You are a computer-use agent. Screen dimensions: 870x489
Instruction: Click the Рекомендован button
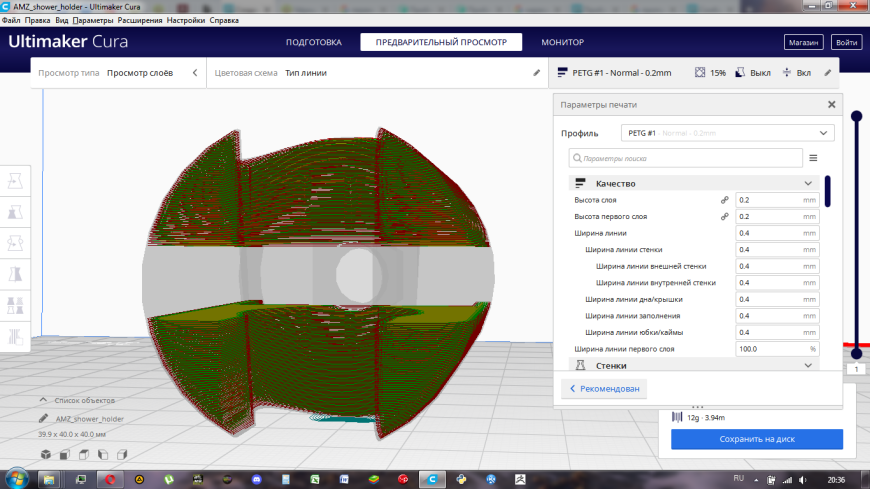[604, 389]
